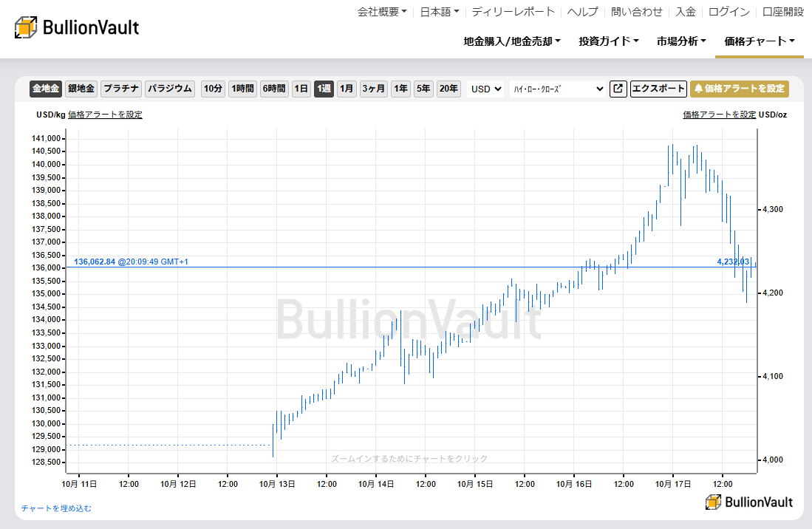Switch chart to 銀地金 (silver)
Screen dimensions: 812x529
81,89
